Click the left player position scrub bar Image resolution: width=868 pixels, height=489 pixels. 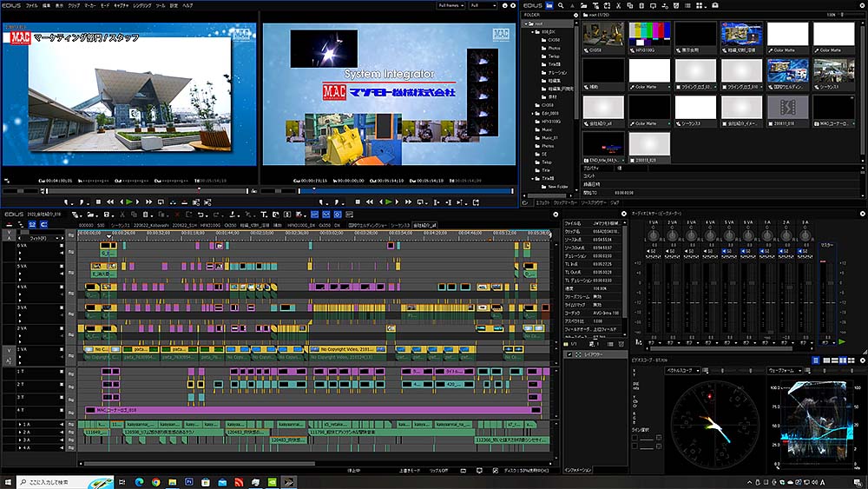point(147,191)
